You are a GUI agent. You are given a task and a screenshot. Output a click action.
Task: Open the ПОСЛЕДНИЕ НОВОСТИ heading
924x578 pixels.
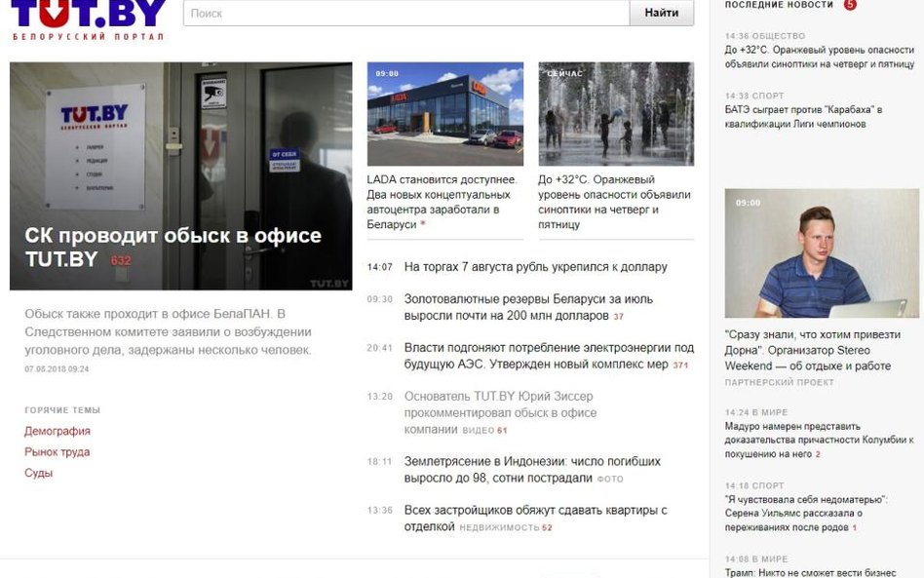(x=779, y=5)
